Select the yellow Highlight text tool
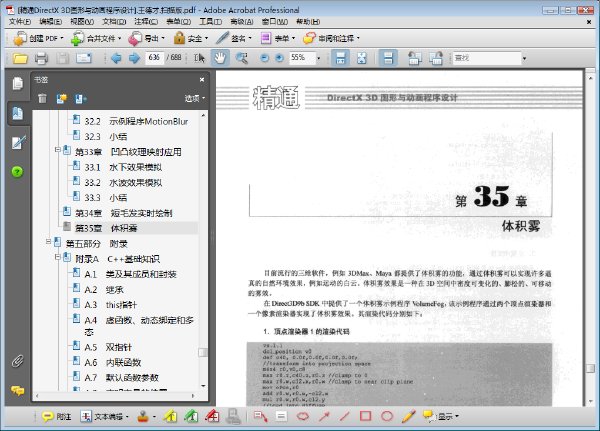The width and height of the screenshot is (600, 431). coord(170,416)
